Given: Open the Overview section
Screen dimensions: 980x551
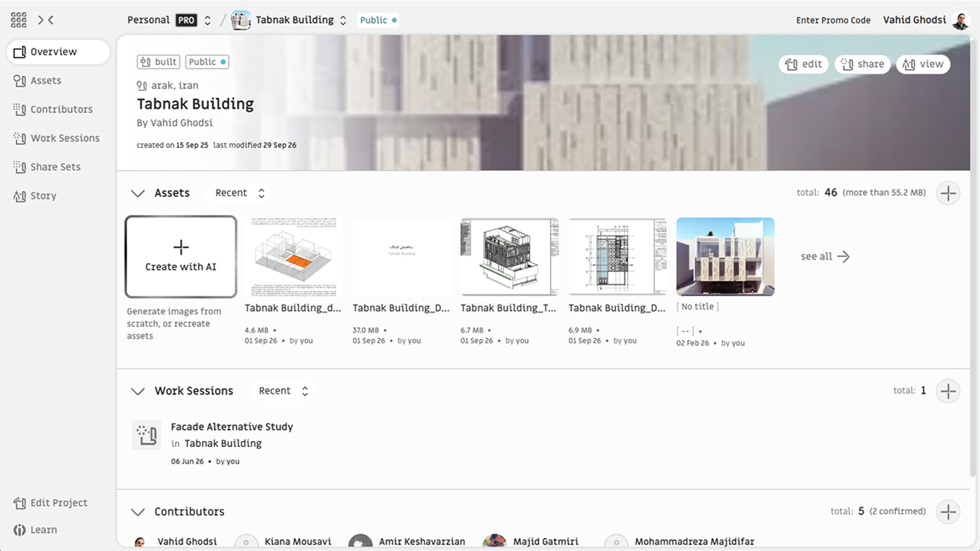Looking at the screenshot, I should 58,52.
